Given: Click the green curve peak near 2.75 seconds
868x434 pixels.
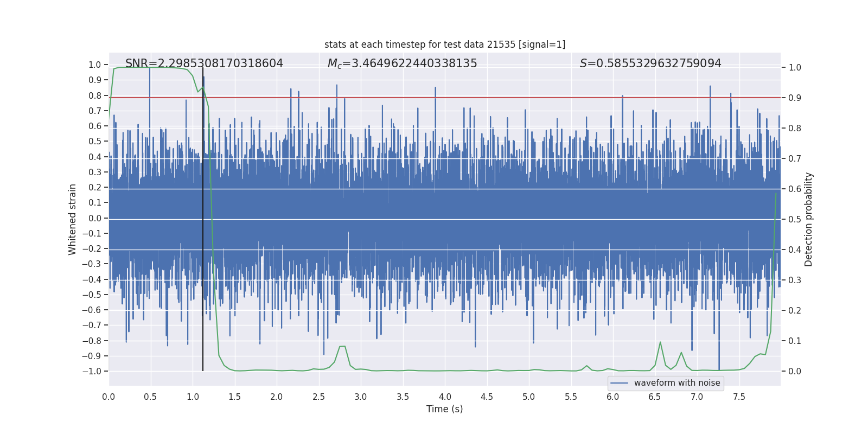Looking at the screenshot, I should tap(342, 346).
